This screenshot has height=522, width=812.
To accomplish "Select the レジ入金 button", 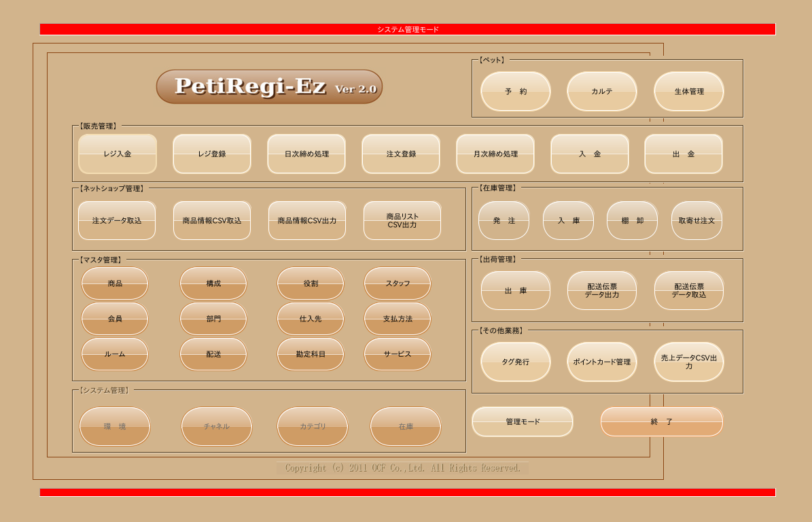I will tap(118, 154).
